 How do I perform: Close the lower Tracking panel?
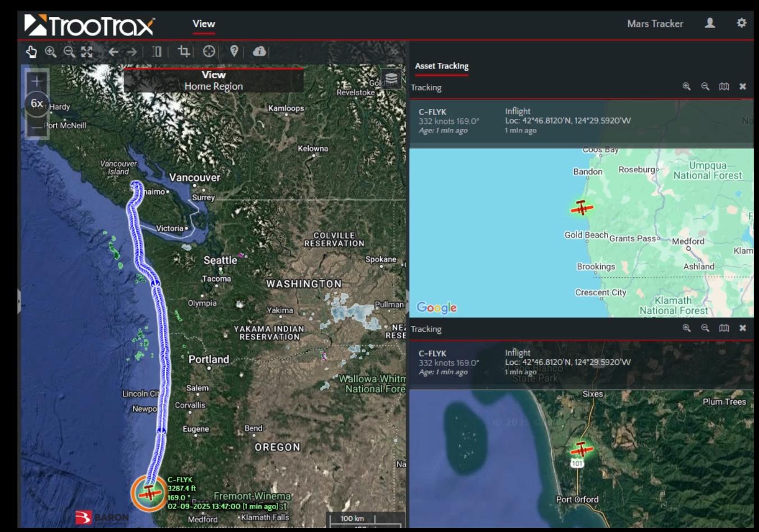743,328
